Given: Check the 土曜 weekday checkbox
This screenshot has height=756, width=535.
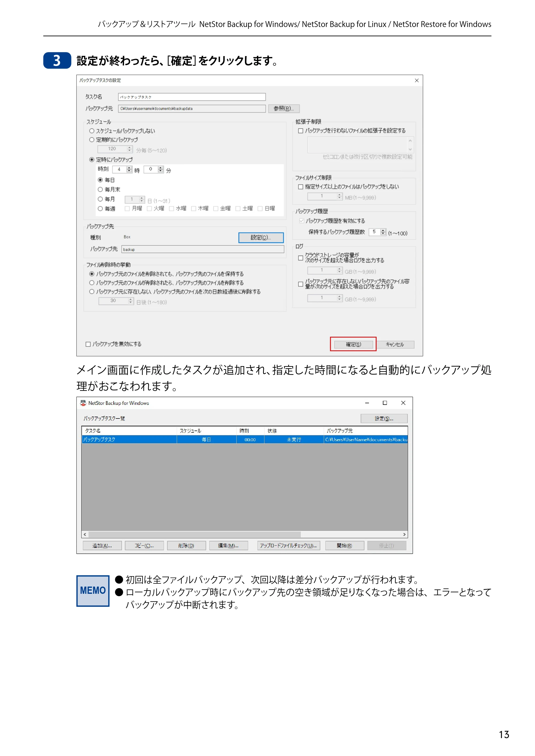Looking at the screenshot, I should click(x=238, y=208).
